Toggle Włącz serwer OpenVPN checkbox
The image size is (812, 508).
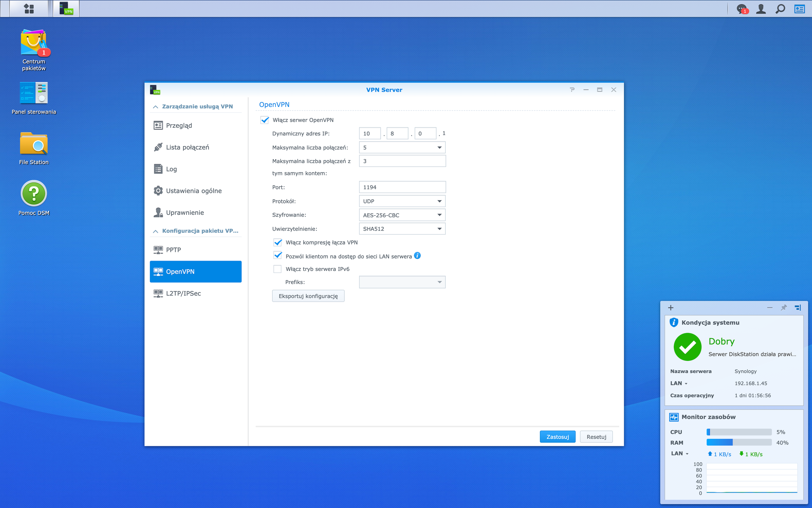(x=265, y=120)
